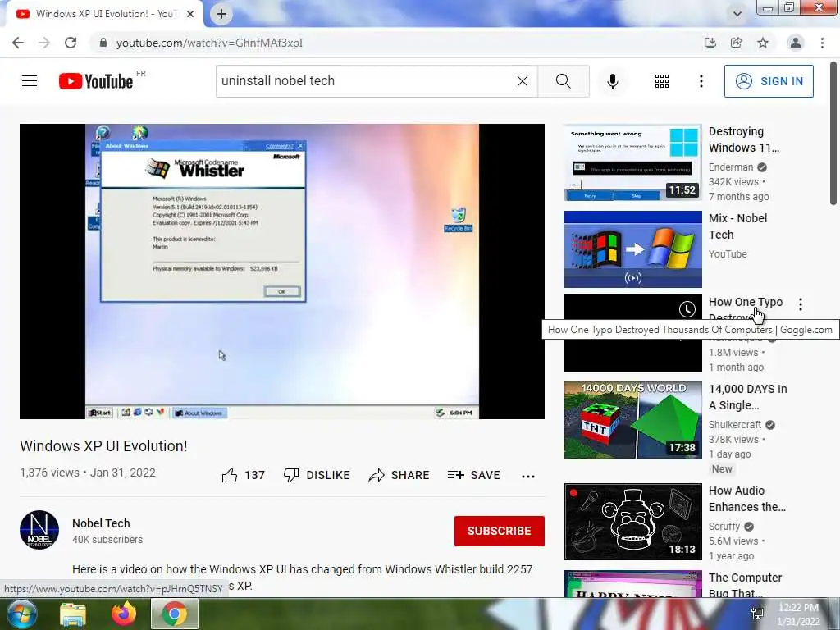Open network tray icon
The image size is (840, 630).
point(757,614)
